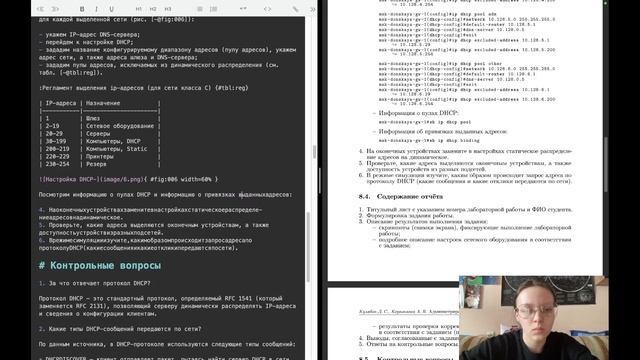Apply H1 heading style from toolbar

coord(139,9)
